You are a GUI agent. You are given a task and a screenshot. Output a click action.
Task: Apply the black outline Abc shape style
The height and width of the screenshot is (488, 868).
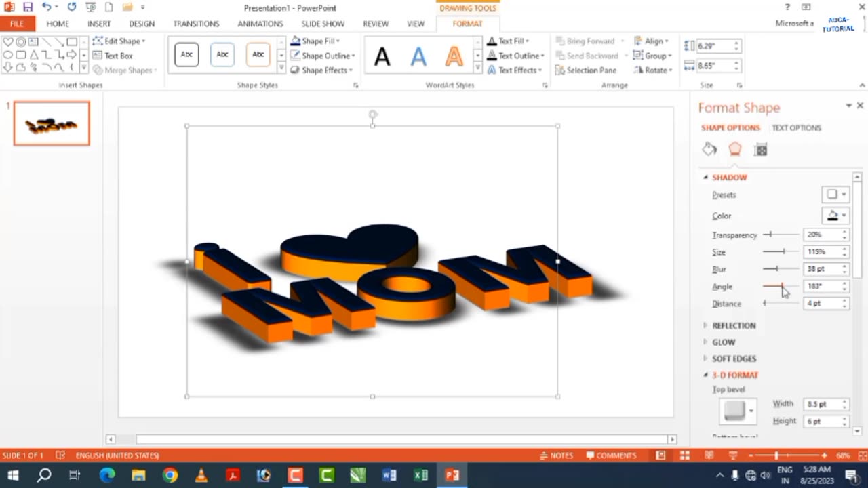186,54
